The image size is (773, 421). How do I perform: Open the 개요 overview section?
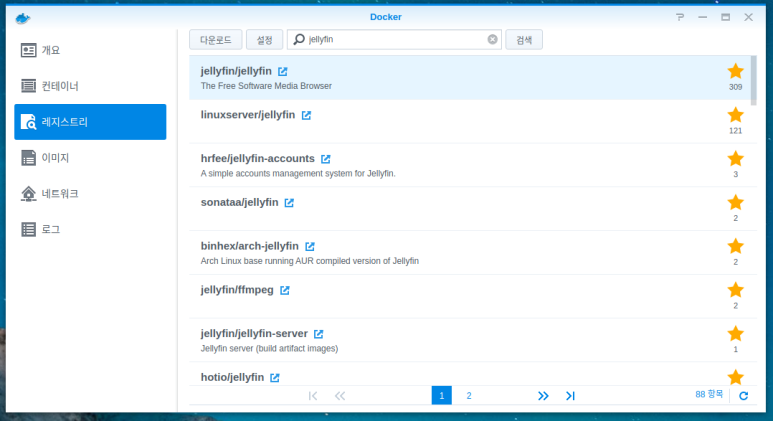pyautogui.click(x=90, y=50)
